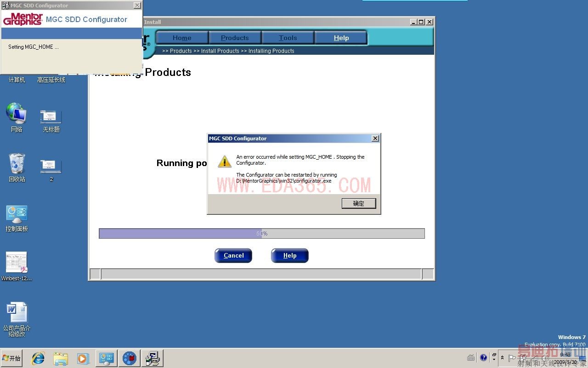Open the volume speaker icon in tray
This screenshot has width=588, height=368.
pos(545,358)
